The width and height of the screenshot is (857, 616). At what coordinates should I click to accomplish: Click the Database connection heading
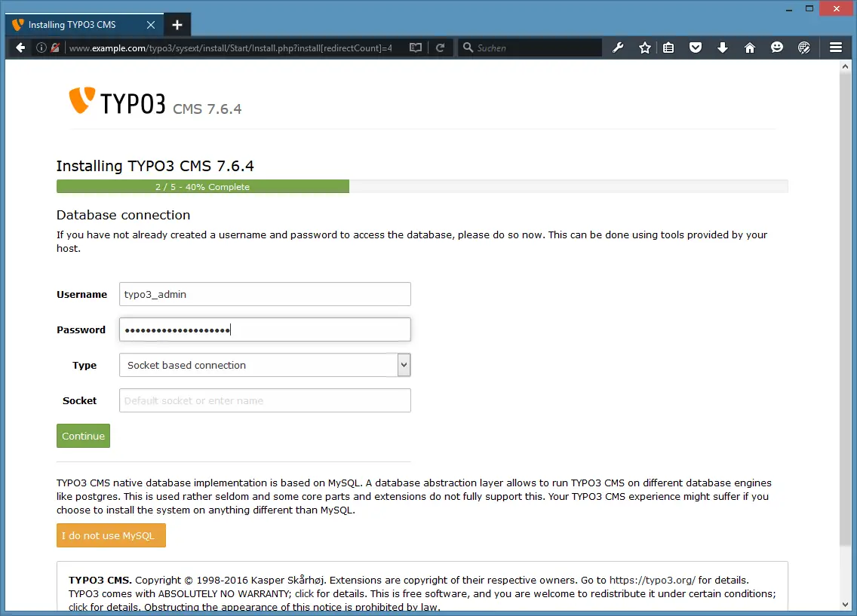pyautogui.click(x=124, y=215)
